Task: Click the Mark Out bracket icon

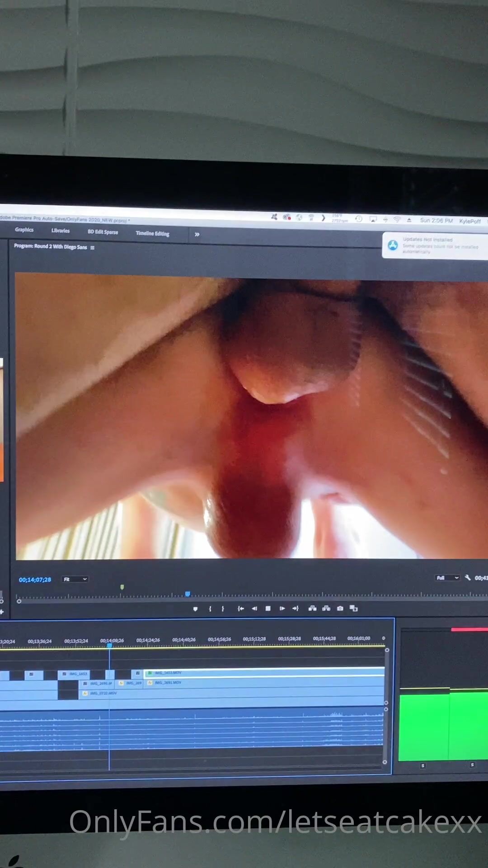Action: 223,609
